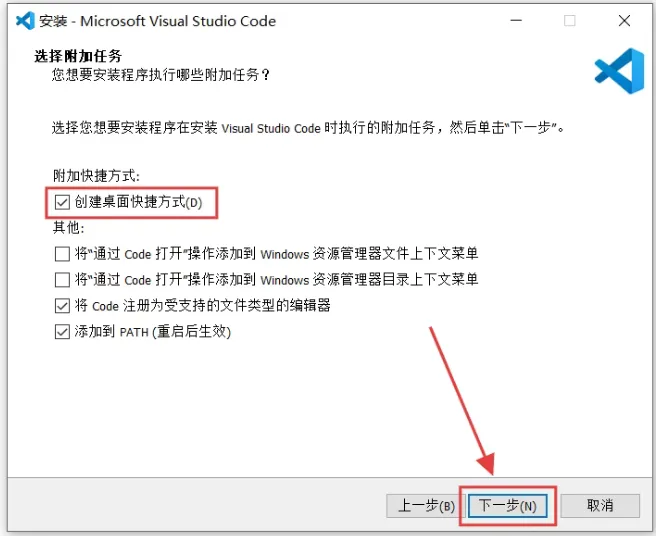Uncheck the Add to PATH option
This screenshot has height=536, width=656.
tap(62, 332)
